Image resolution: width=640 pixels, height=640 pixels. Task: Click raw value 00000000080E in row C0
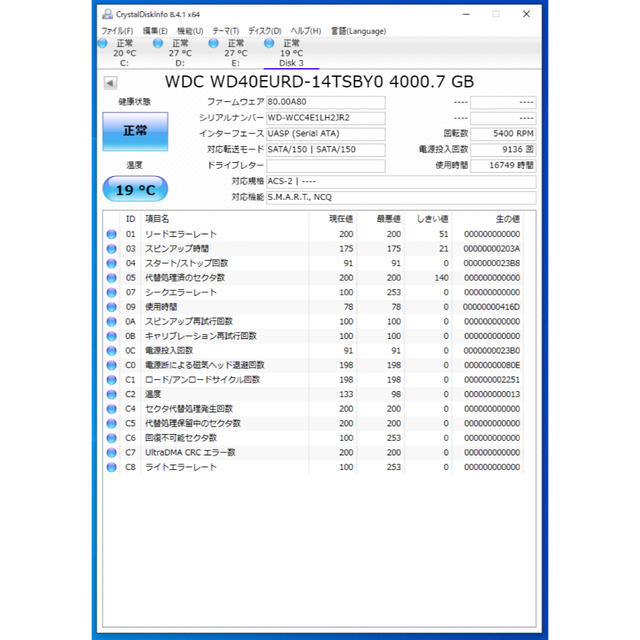click(492, 365)
